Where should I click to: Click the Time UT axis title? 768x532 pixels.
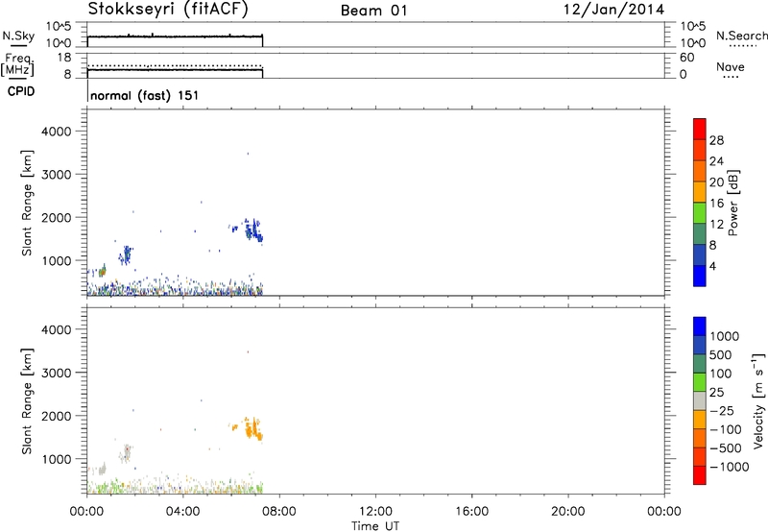tap(375, 526)
